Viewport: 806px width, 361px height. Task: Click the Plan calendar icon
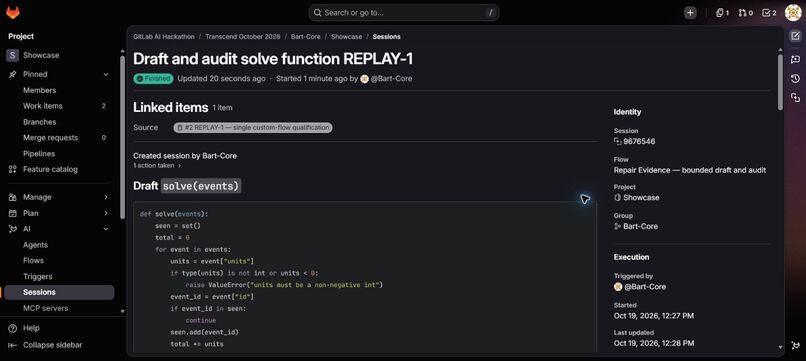pyautogui.click(x=13, y=213)
